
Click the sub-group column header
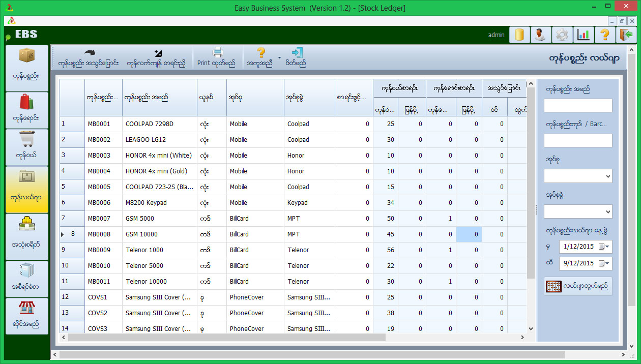[309, 98]
